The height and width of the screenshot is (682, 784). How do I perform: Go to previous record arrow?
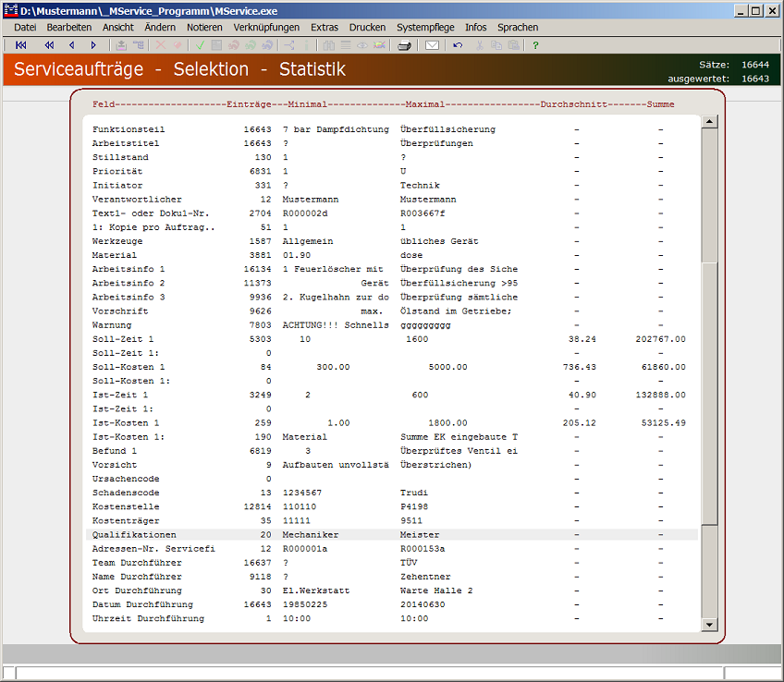(71, 44)
